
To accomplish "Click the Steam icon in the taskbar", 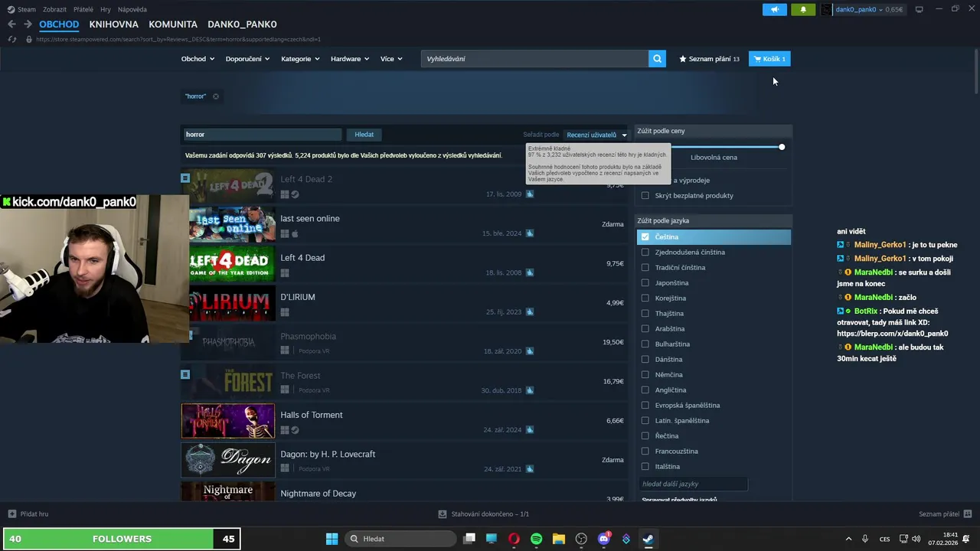I will pos(648,539).
